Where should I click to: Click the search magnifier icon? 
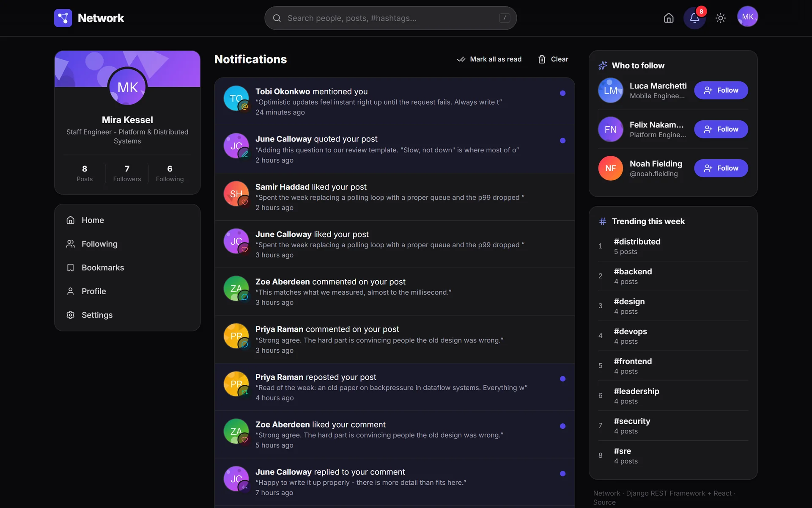click(x=277, y=18)
